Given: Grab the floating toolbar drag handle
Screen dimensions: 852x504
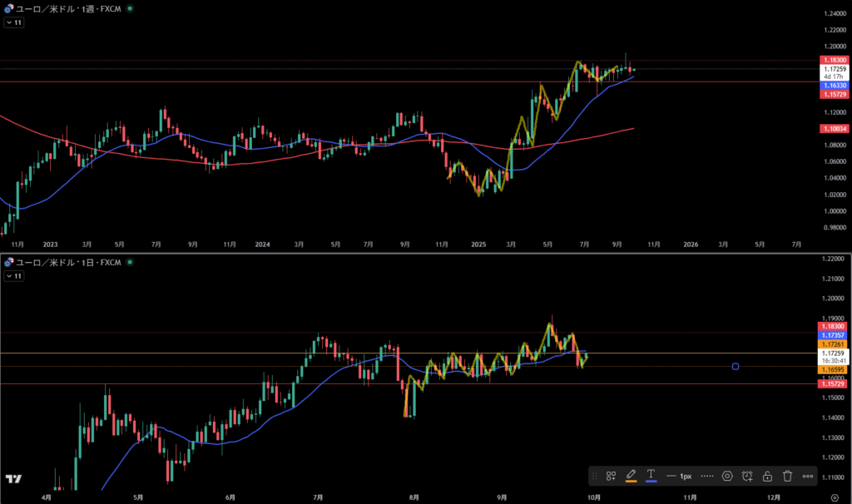Looking at the screenshot, I should point(596,476).
